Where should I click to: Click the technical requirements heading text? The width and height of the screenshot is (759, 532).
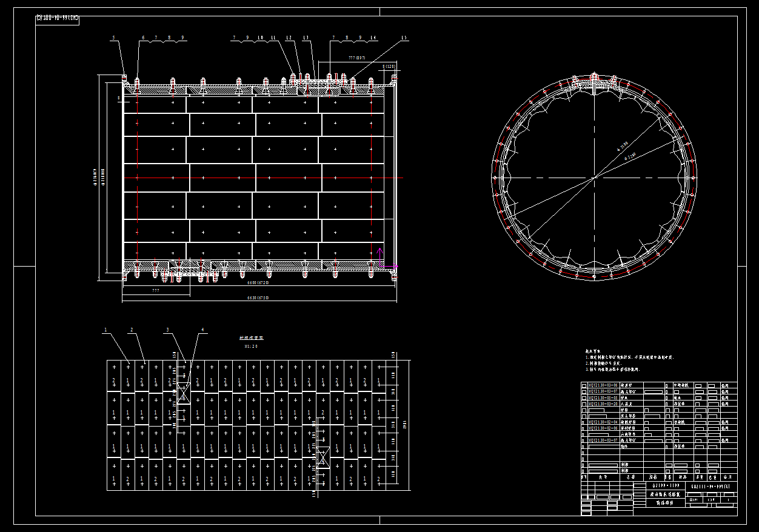pyautogui.click(x=593, y=351)
